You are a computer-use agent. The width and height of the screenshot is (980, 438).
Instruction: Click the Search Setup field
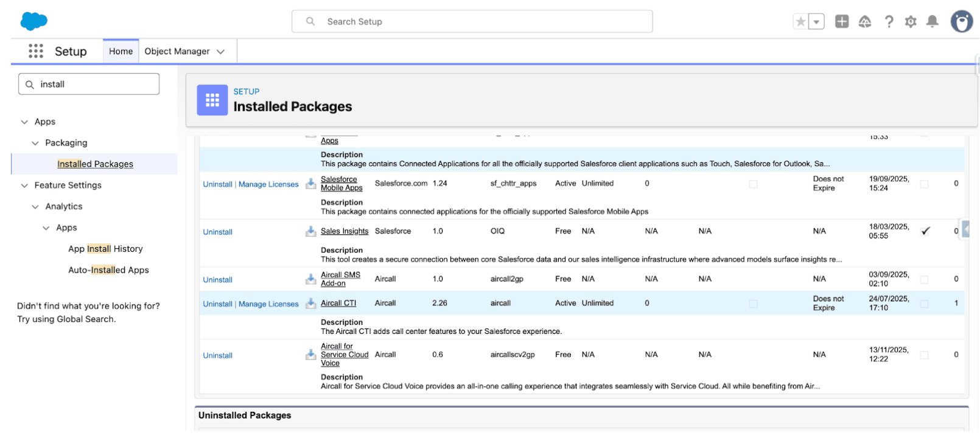tap(472, 21)
